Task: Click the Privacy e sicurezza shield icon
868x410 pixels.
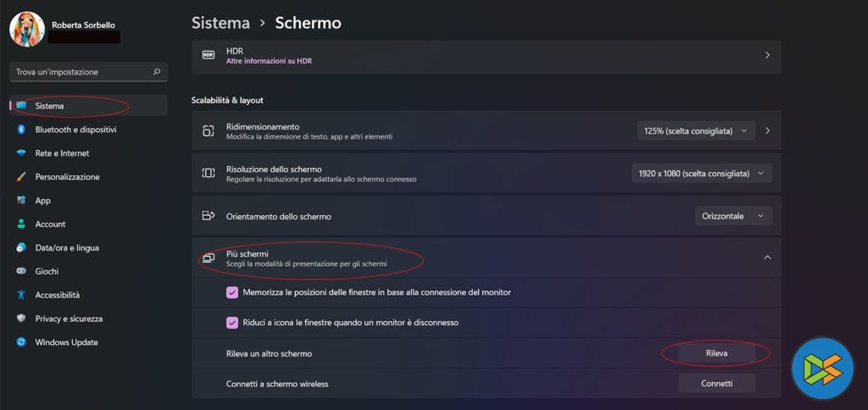Action: (x=21, y=319)
